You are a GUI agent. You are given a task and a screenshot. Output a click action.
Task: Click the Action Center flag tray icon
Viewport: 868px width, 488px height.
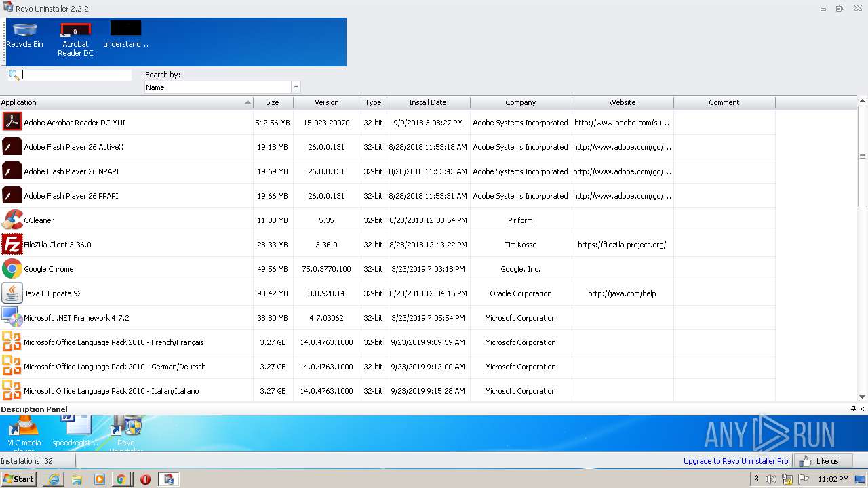(803, 479)
